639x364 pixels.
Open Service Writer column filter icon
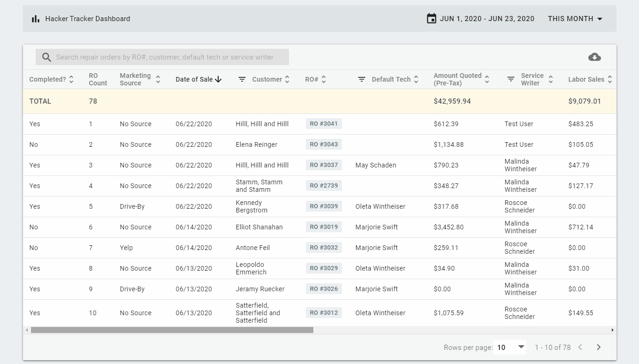tap(511, 79)
